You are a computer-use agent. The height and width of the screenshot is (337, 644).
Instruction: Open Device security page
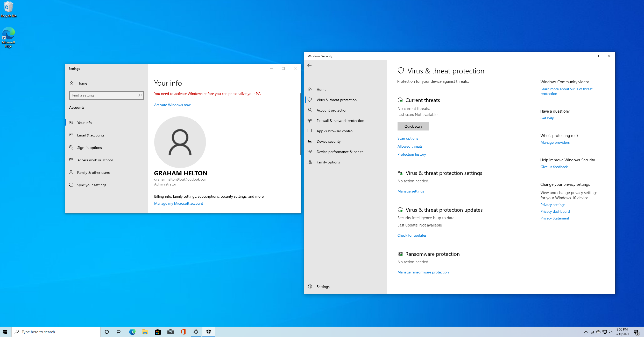(346, 141)
